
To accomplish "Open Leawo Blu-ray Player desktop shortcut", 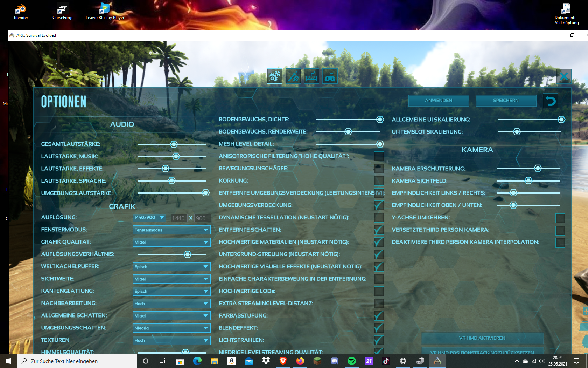I will coord(105,12).
